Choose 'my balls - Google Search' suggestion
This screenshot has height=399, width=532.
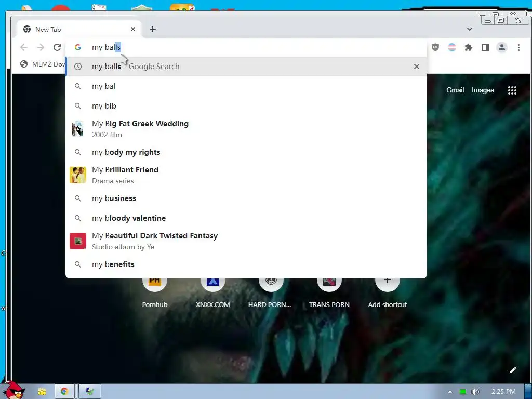point(246,66)
